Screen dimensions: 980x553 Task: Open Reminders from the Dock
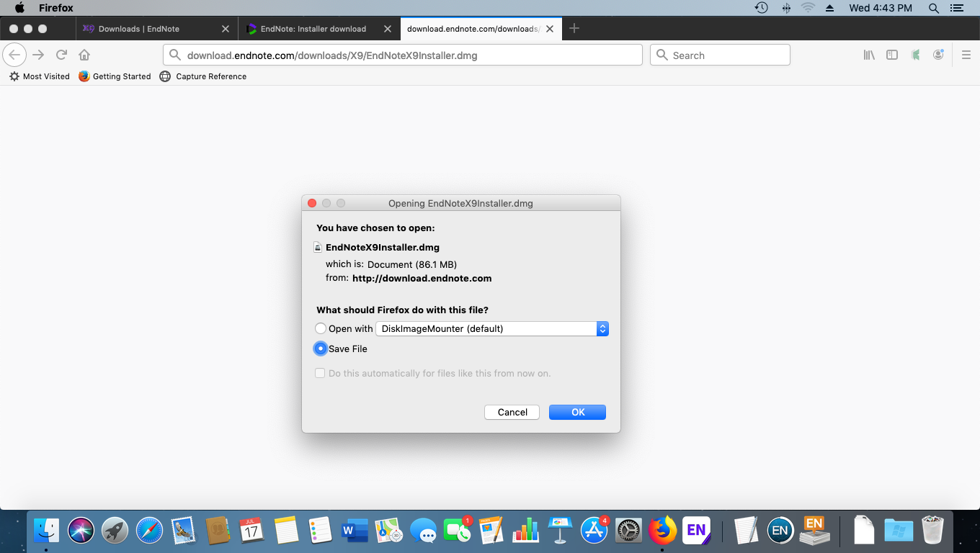319,531
